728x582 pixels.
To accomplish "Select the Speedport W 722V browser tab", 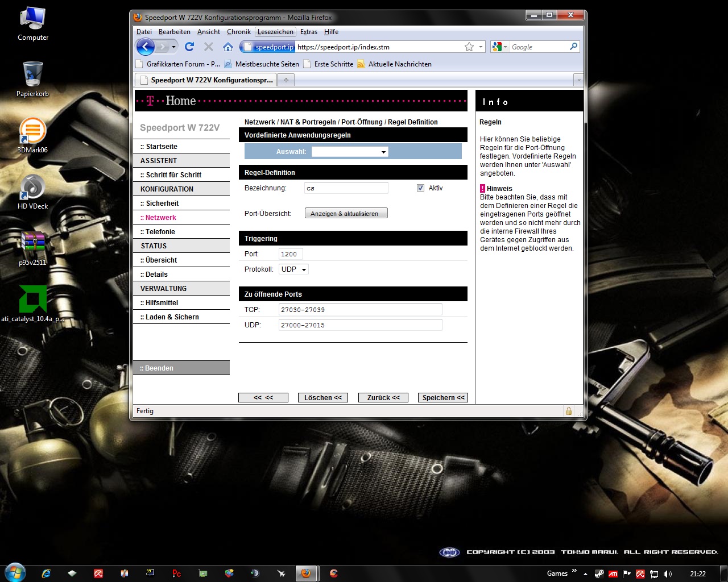I will point(206,80).
